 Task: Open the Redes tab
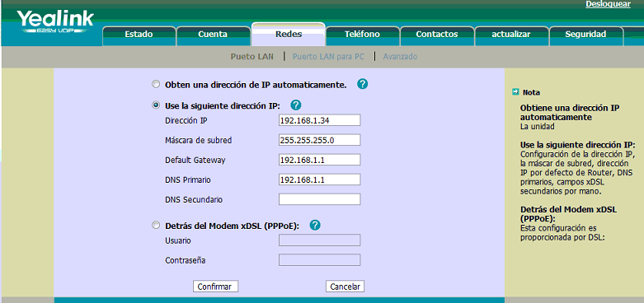tap(289, 34)
